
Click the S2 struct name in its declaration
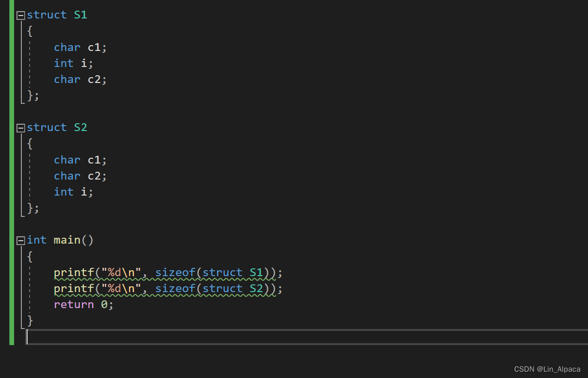[x=81, y=128]
